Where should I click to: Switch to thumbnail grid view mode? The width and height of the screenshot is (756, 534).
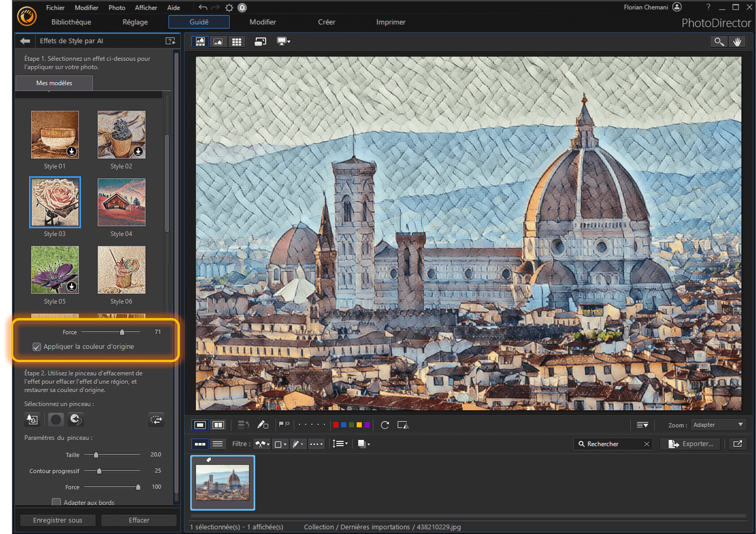click(236, 42)
